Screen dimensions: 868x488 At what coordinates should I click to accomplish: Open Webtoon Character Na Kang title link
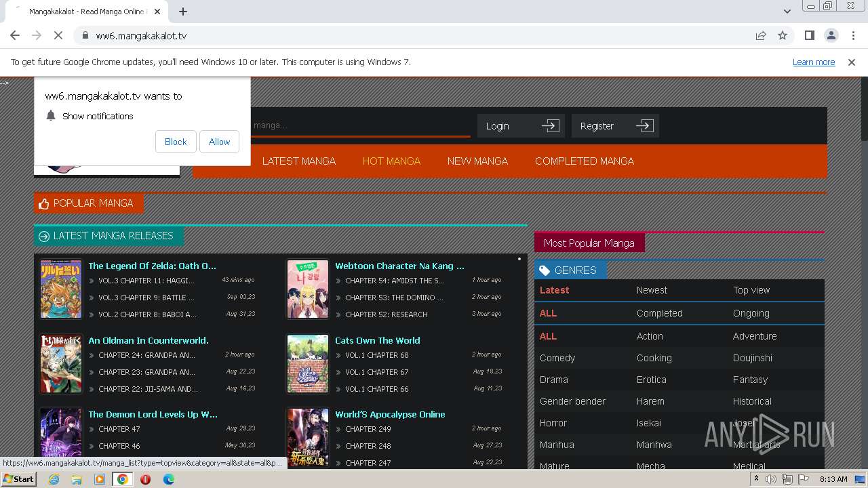tap(399, 266)
